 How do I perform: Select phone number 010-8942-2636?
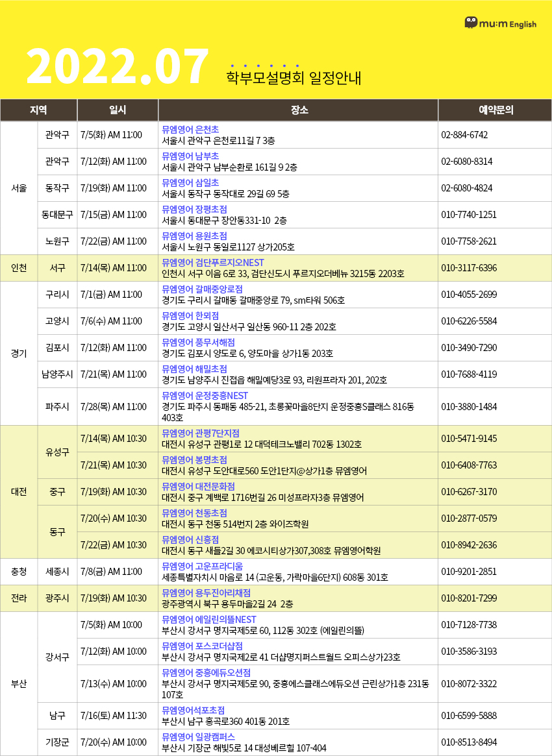[x=468, y=545]
